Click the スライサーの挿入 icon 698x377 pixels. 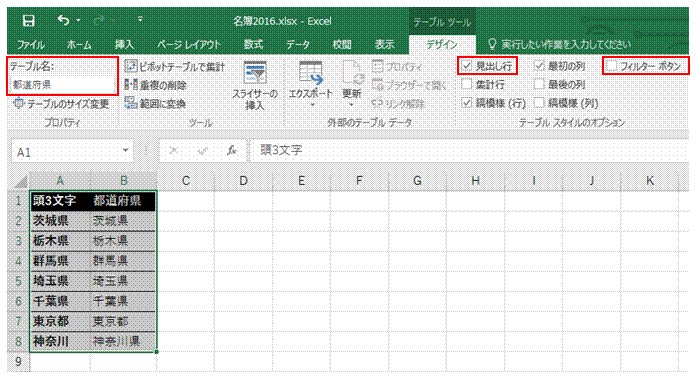click(x=255, y=73)
